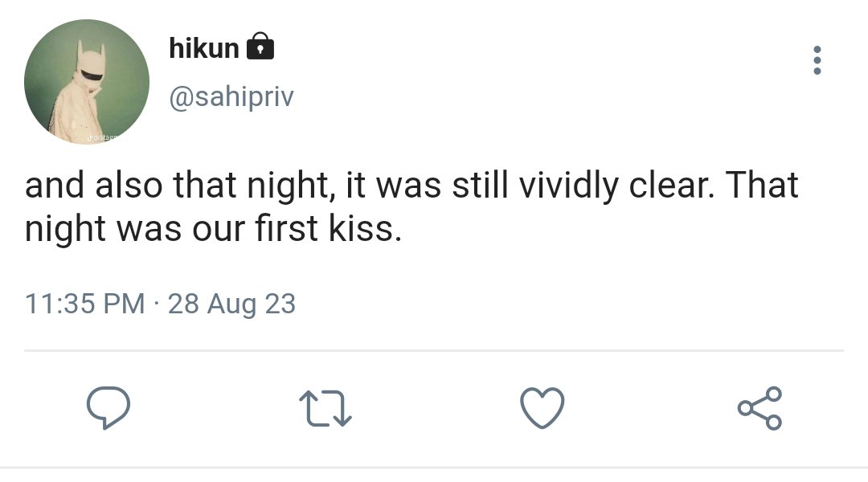Retweet this post using the arrows icon
The width and height of the screenshot is (868, 482).
(325, 408)
